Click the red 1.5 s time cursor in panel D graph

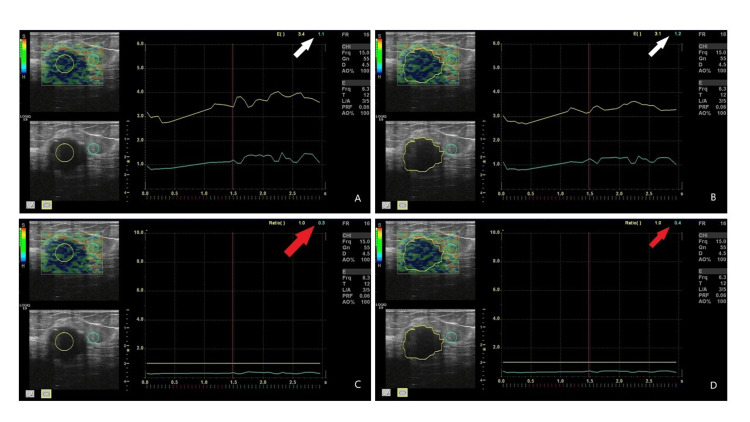589,306
